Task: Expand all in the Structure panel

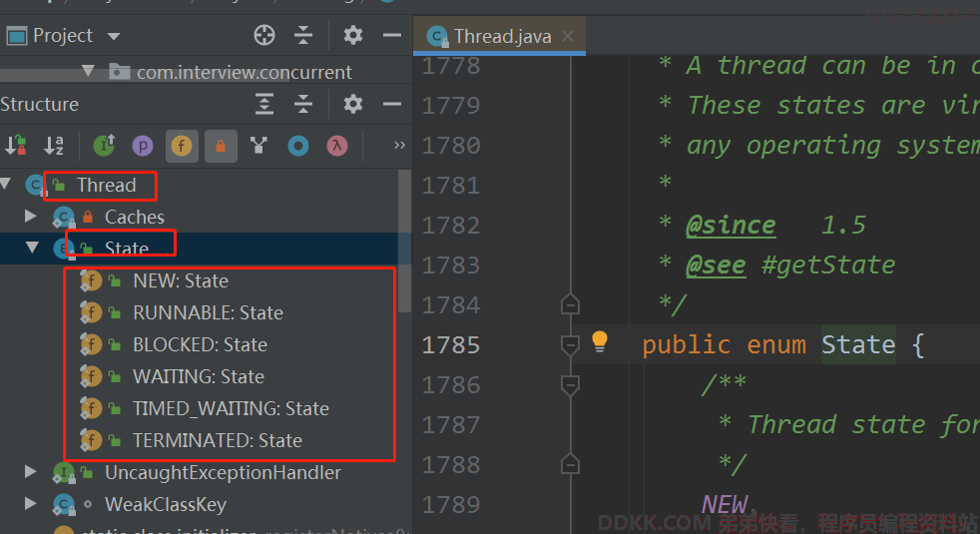Action: (264, 104)
